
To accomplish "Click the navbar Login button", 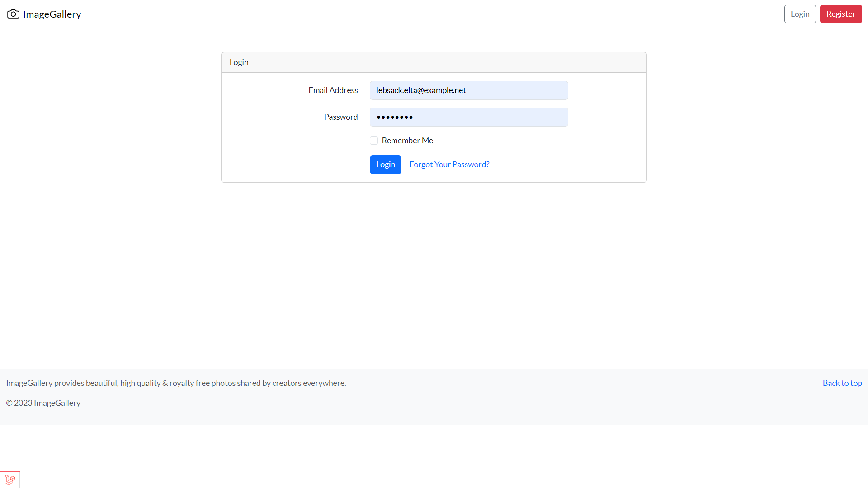I will (800, 14).
